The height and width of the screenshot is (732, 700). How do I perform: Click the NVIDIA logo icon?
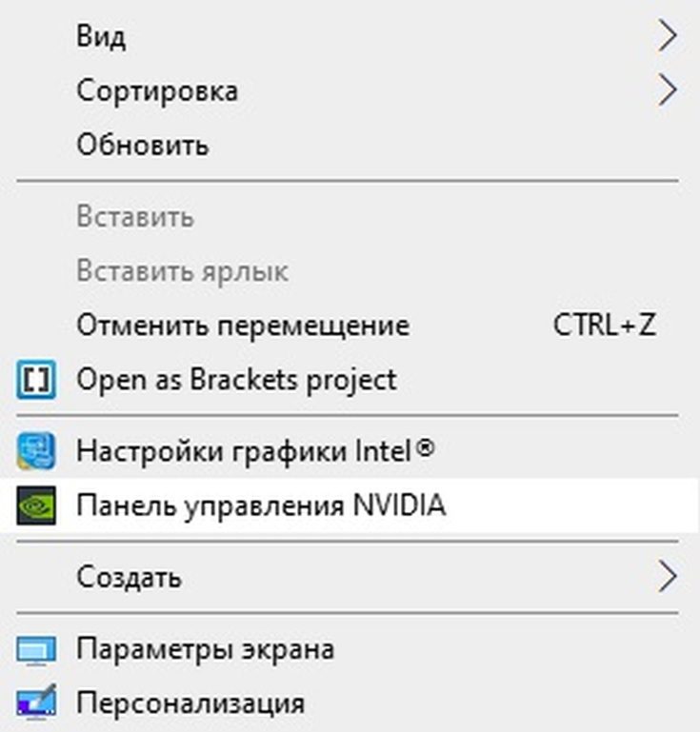pyautogui.click(x=36, y=505)
